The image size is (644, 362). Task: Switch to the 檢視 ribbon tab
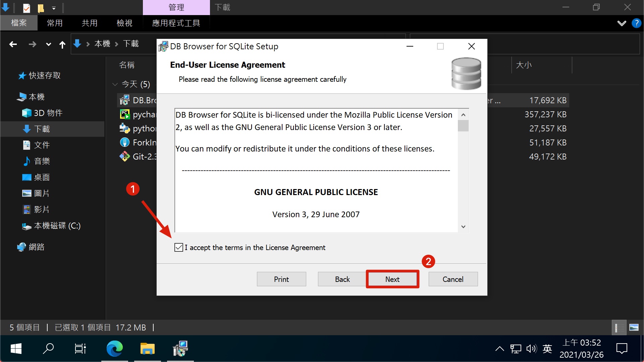(x=124, y=23)
